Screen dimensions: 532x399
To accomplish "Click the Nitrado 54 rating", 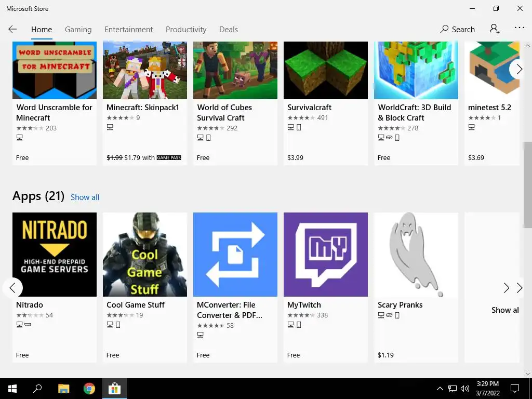I will click(x=35, y=315).
